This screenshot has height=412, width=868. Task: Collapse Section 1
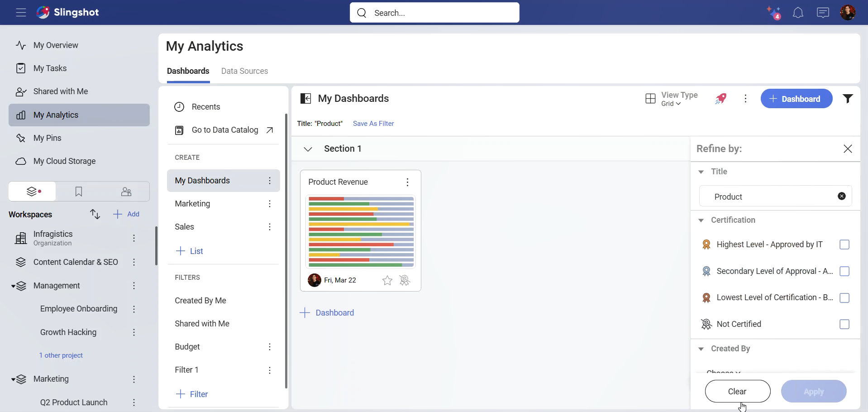(x=308, y=149)
